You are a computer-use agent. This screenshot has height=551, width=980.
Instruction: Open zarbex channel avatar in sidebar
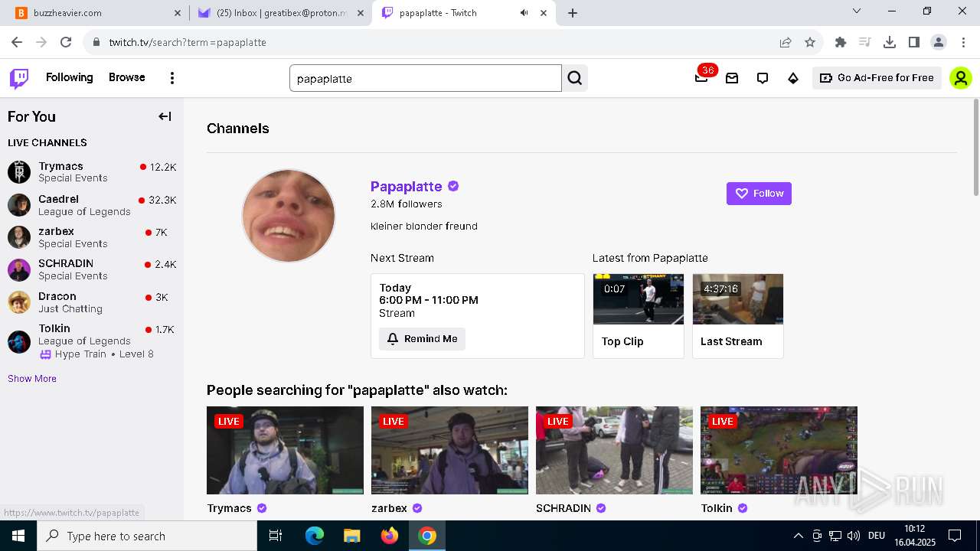click(19, 237)
